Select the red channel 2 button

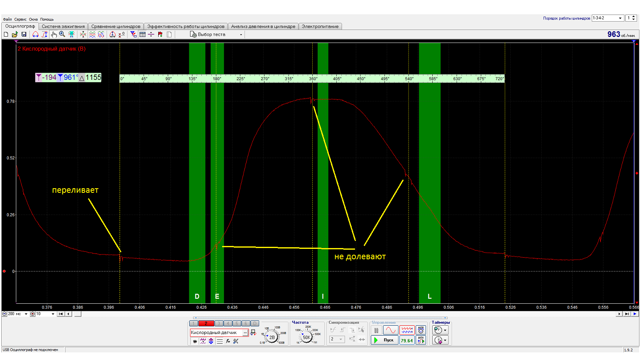pyautogui.click(x=206, y=323)
